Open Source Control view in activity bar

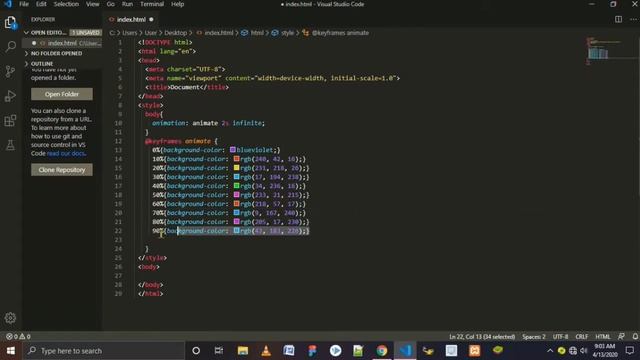11,71
